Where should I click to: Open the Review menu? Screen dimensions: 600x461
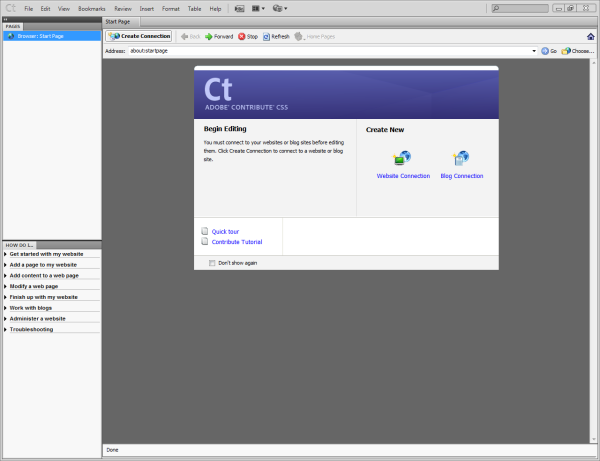(123, 8)
